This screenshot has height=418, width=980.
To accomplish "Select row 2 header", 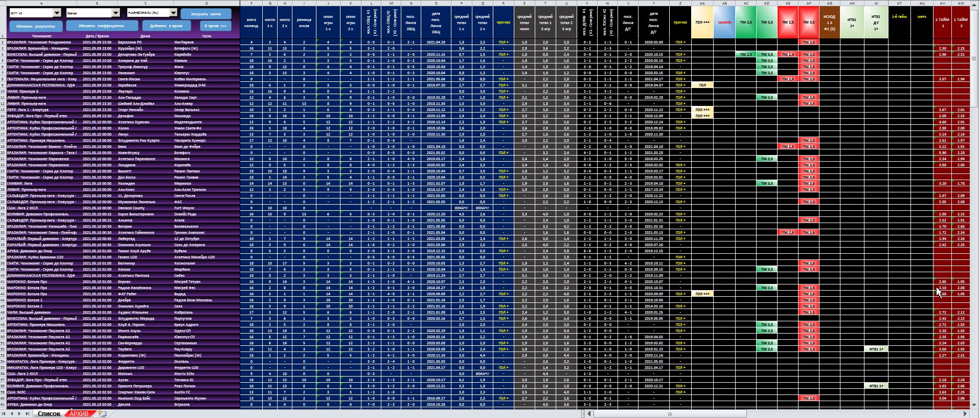I will tap(3, 42).
